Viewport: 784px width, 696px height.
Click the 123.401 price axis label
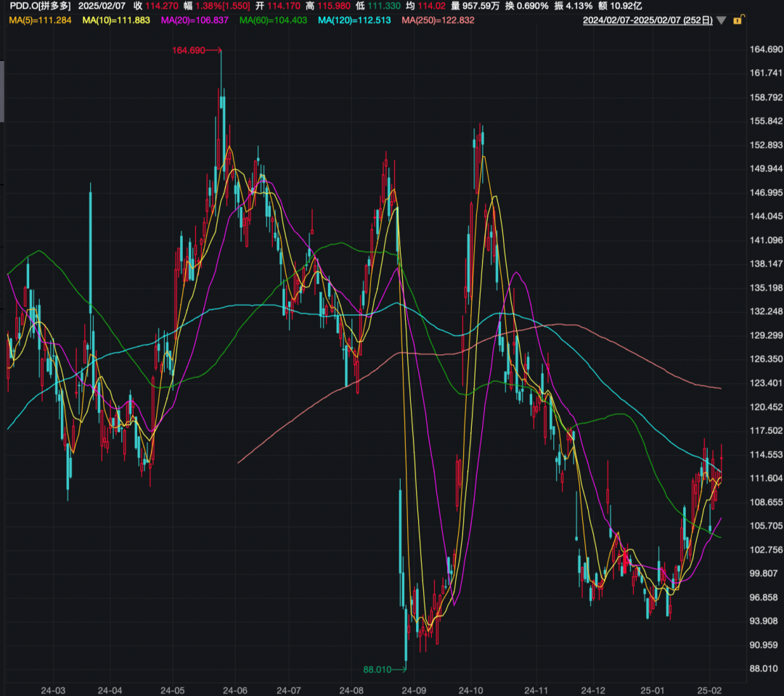(766, 383)
